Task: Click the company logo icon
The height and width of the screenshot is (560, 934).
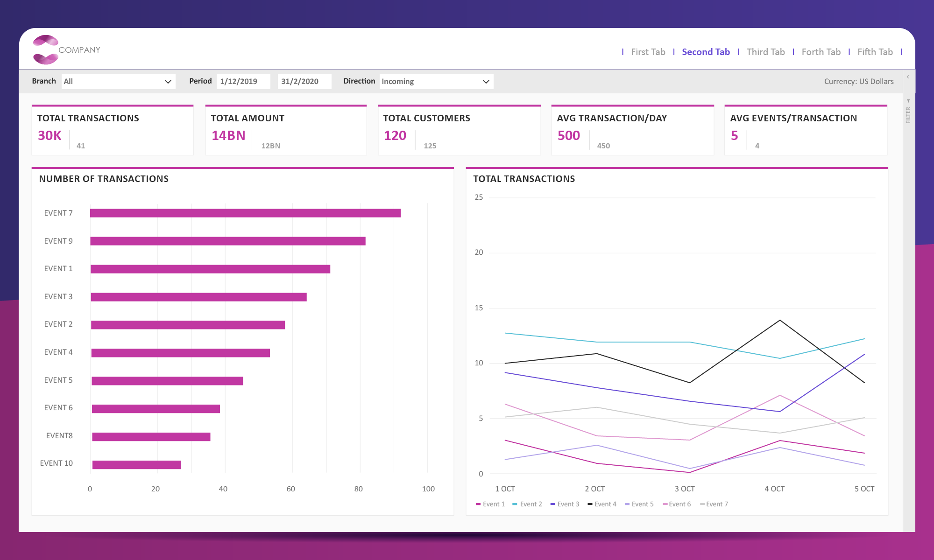Action: click(x=46, y=49)
